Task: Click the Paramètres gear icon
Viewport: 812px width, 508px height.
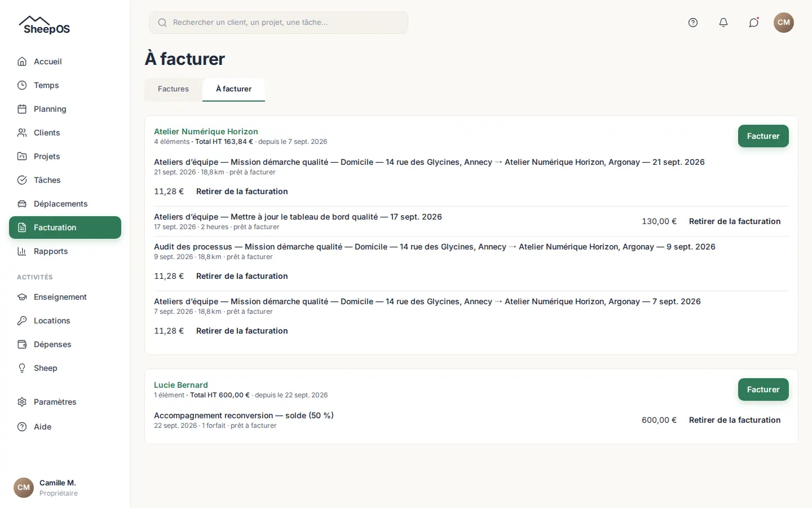Action: [x=22, y=402]
